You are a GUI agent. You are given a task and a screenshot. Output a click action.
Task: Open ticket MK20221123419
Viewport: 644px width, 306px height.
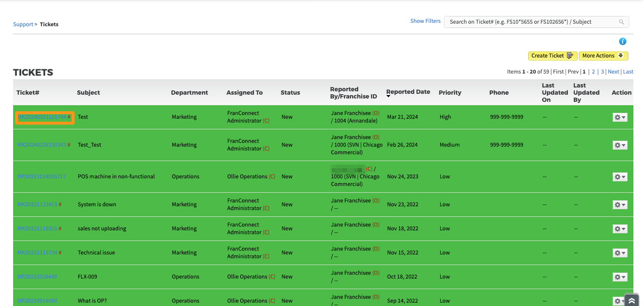pos(37,205)
